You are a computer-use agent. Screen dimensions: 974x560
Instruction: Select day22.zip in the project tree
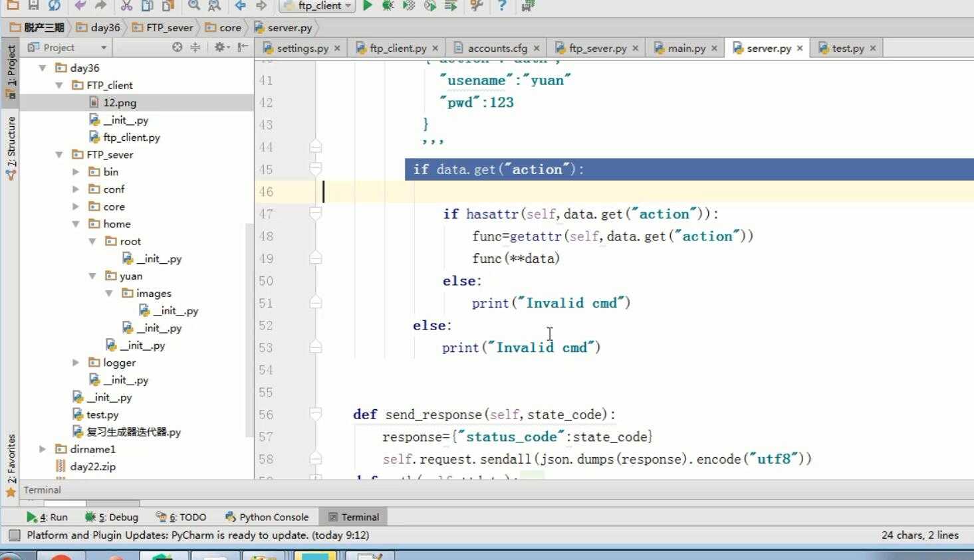click(92, 466)
